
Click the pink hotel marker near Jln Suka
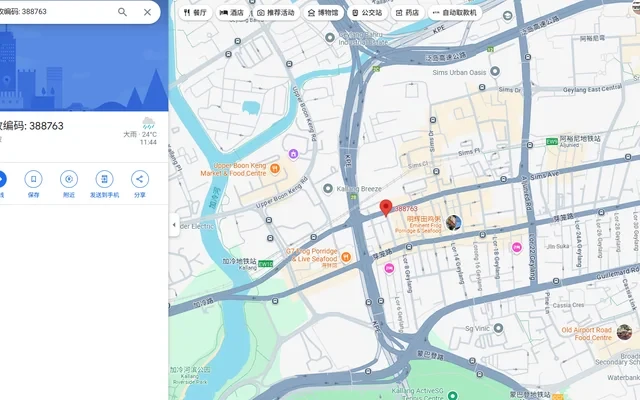click(517, 247)
